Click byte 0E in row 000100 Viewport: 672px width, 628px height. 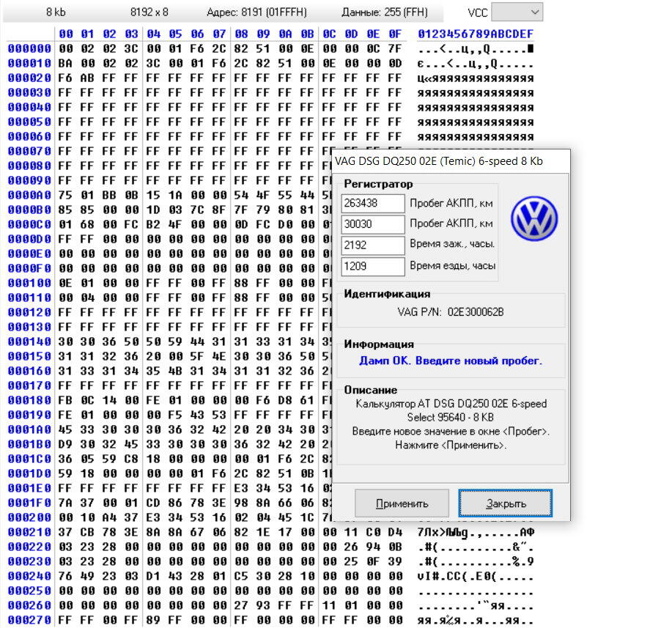[65, 283]
